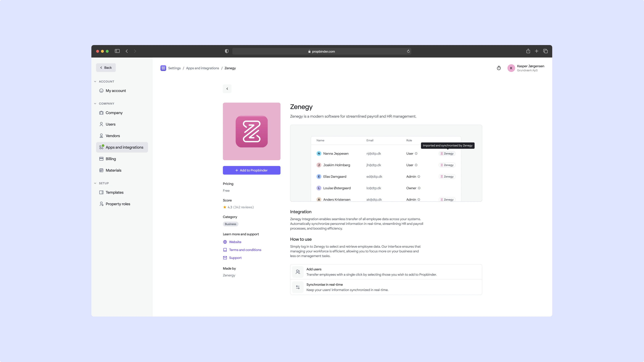Click Add to Propbinder button
This screenshot has height=362, width=644.
[252, 170]
